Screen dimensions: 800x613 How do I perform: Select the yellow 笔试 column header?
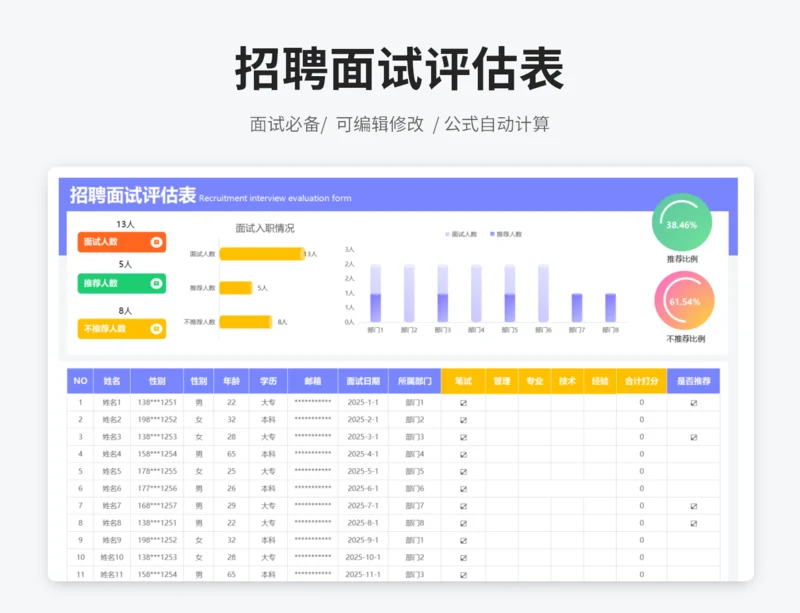tap(463, 381)
